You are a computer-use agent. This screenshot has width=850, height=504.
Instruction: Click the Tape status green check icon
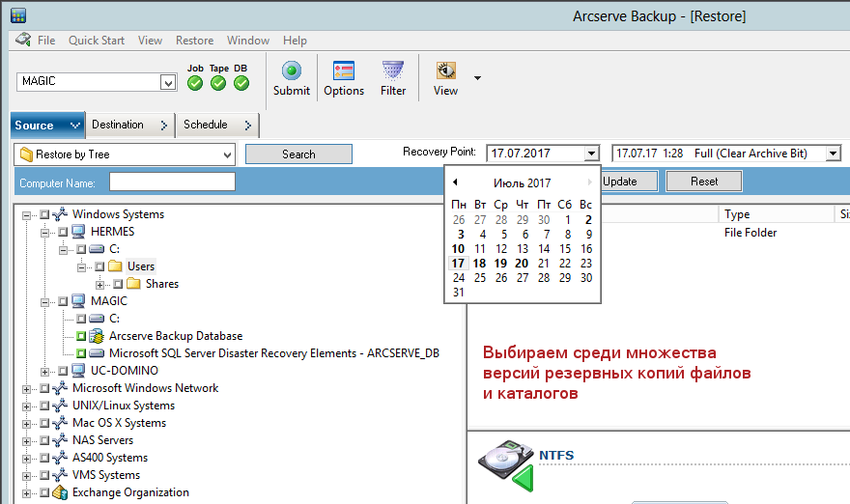(218, 83)
